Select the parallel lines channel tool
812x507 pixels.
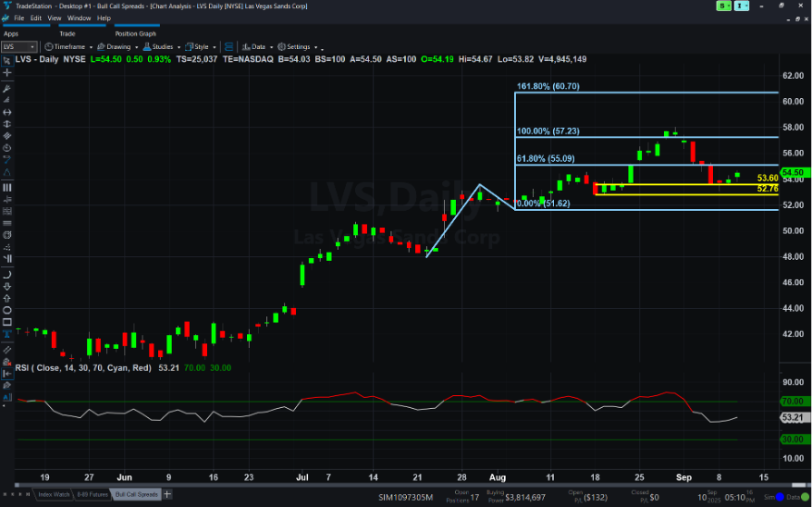(7, 136)
